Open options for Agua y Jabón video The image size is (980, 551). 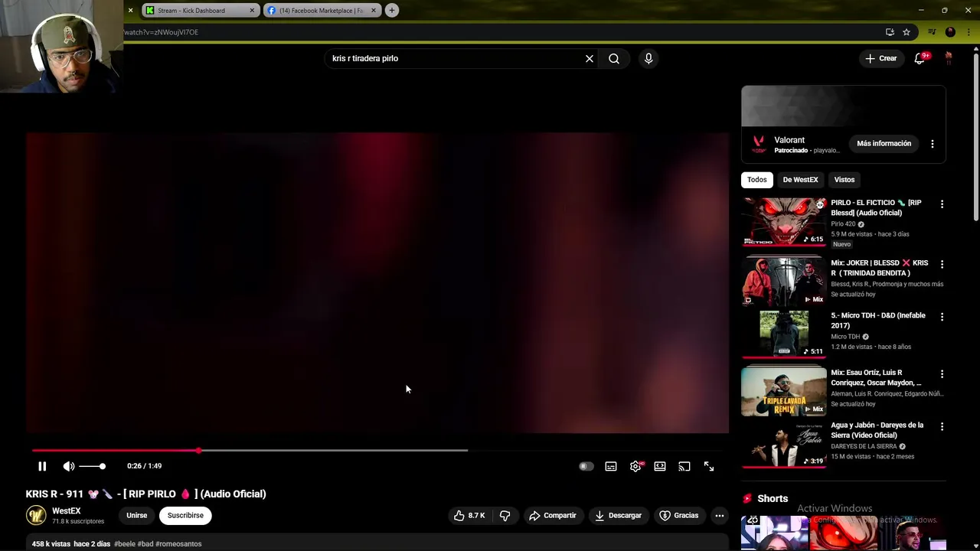(942, 426)
